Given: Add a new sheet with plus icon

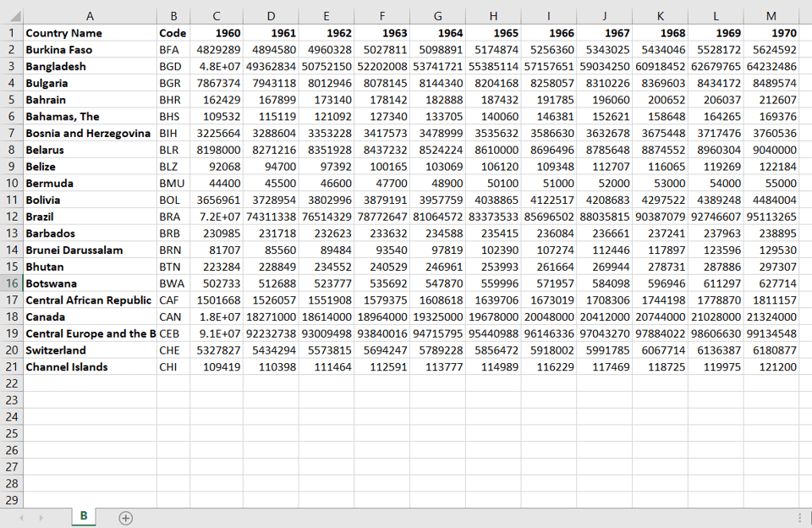Looking at the screenshot, I should coord(125,518).
